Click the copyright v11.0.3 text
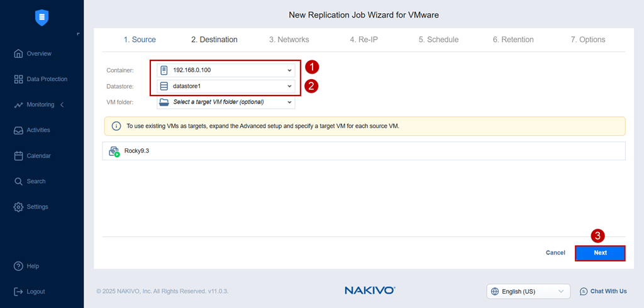This screenshot has height=308, width=644. [x=162, y=291]
